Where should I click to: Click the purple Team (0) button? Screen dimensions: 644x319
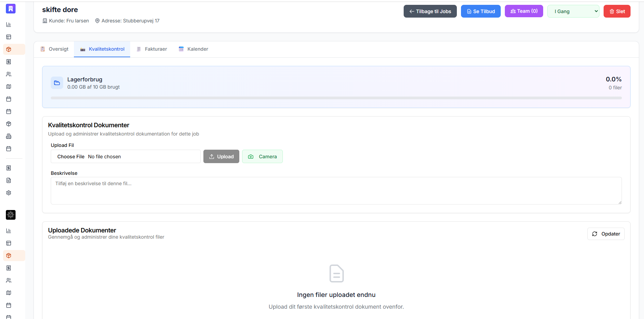tap(524, 11)
